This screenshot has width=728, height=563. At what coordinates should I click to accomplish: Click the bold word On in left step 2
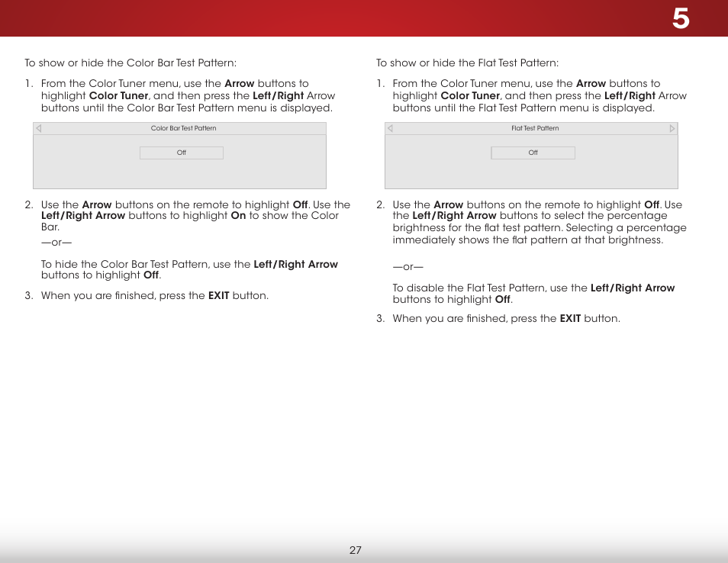[238, 215]
